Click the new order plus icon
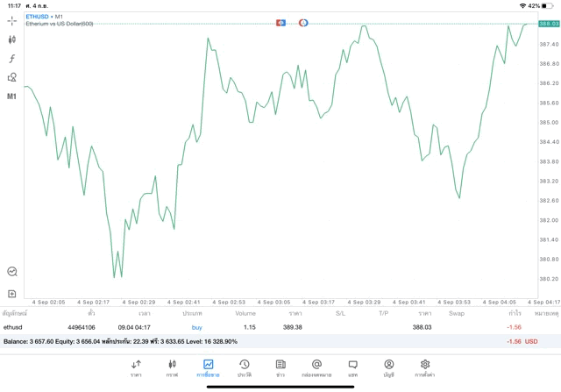 (12, 294)
